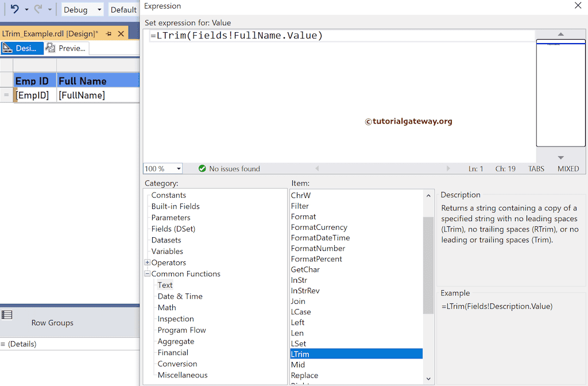The height and width of the screenshot is (386, 588).
Task: Toggle the pin on the LTrim_Example.rdl tab
Action: pos(109,34)
